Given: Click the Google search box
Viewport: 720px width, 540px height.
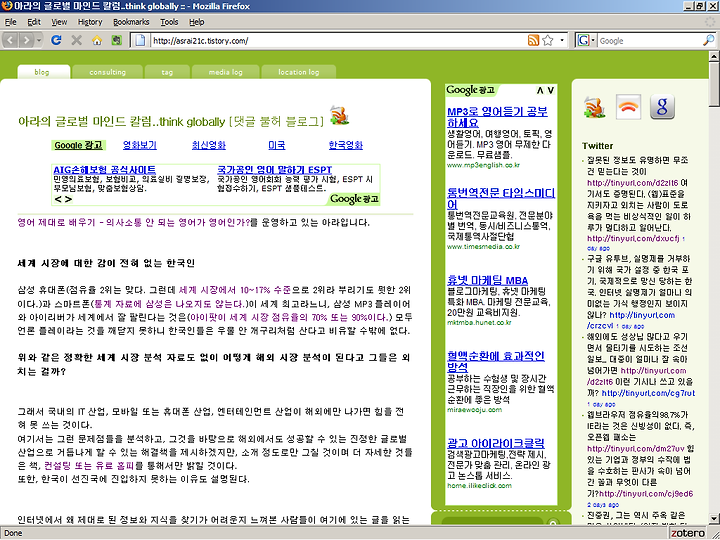Looking at the screenshot, I should (649, 40).
